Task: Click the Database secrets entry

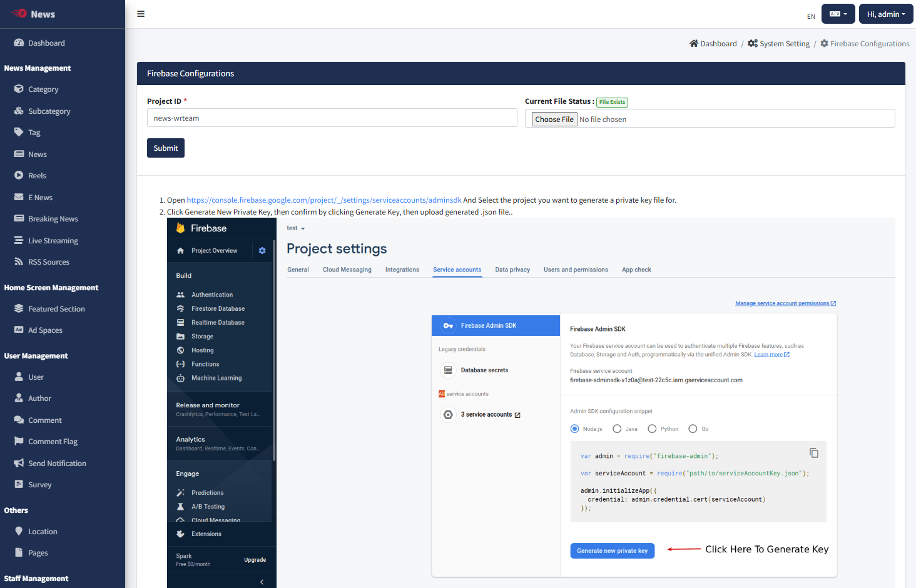Action: pos(476,370)
